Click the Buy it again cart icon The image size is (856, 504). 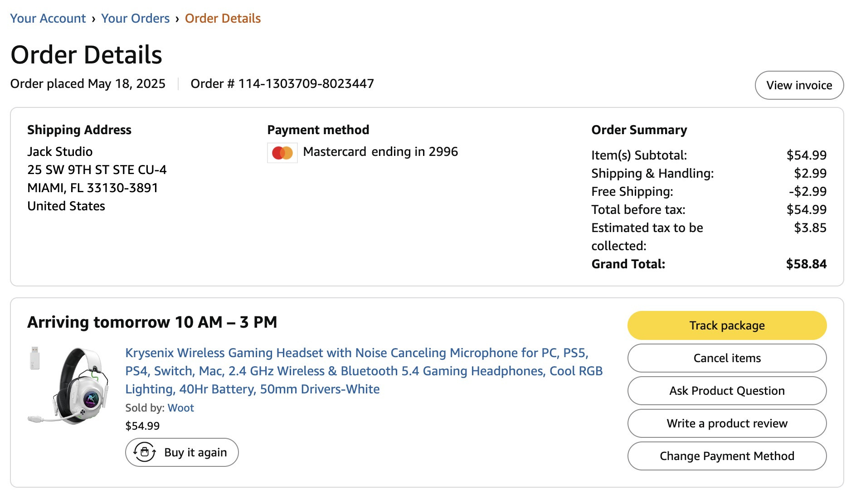pyautogui.click(x=145, y=452)
